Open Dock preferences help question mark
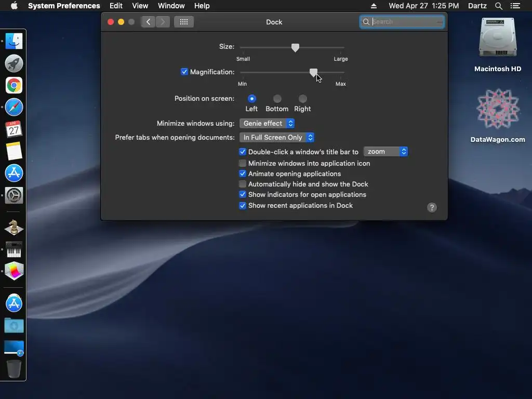 tap(432, 208)
